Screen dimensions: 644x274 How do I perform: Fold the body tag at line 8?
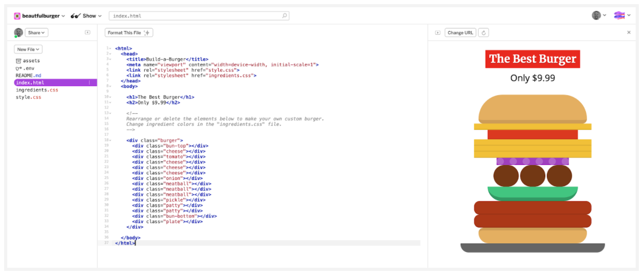click(x=111, y=86)
